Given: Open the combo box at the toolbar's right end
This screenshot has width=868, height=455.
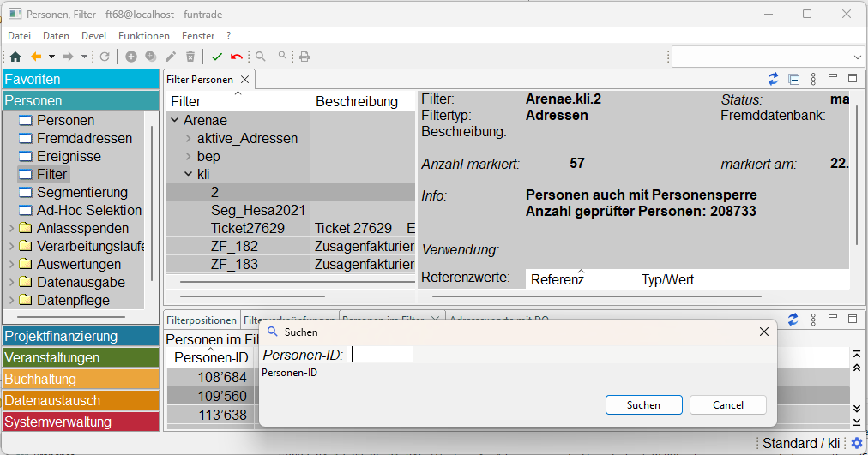Looking at the screenshot, I should [x=858, y=57].
